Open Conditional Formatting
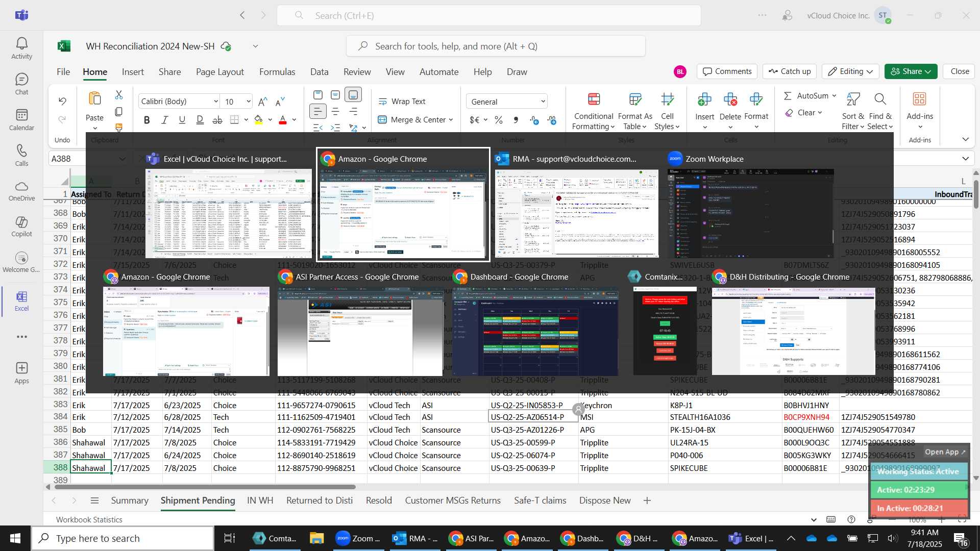This screenshot has width=980, height=551. (x=594, y=112)
